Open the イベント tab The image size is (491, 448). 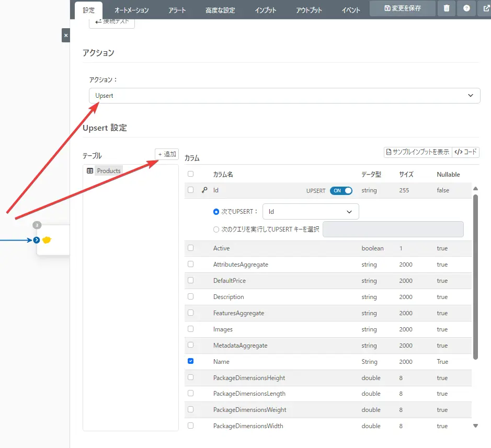click(x=351, y=10)
